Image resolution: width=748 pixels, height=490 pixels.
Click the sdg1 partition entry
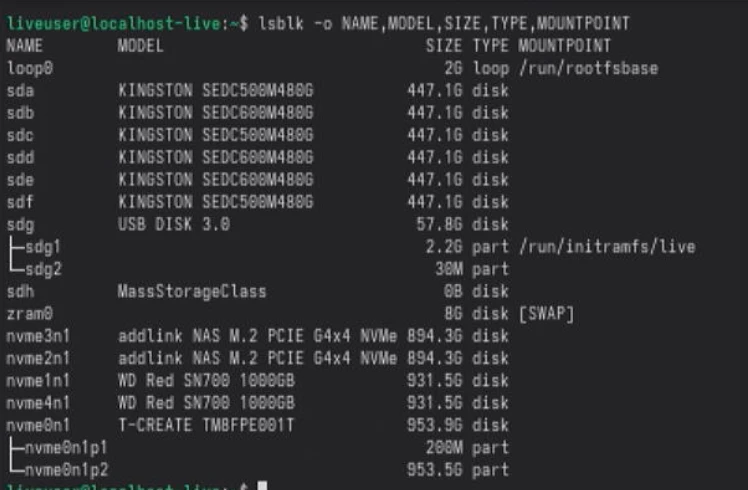click(40, 247)
